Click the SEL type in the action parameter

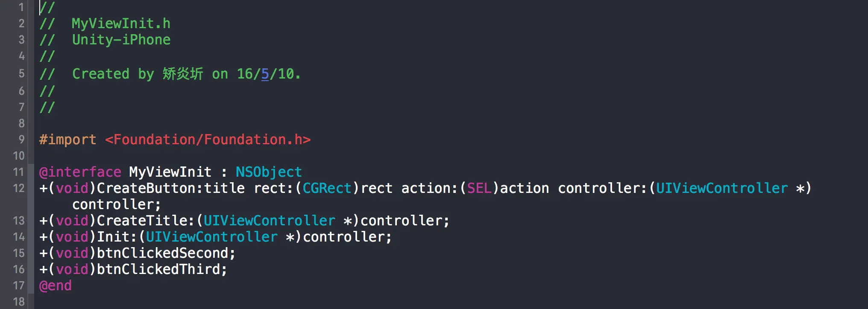click(x=479, y=188)
